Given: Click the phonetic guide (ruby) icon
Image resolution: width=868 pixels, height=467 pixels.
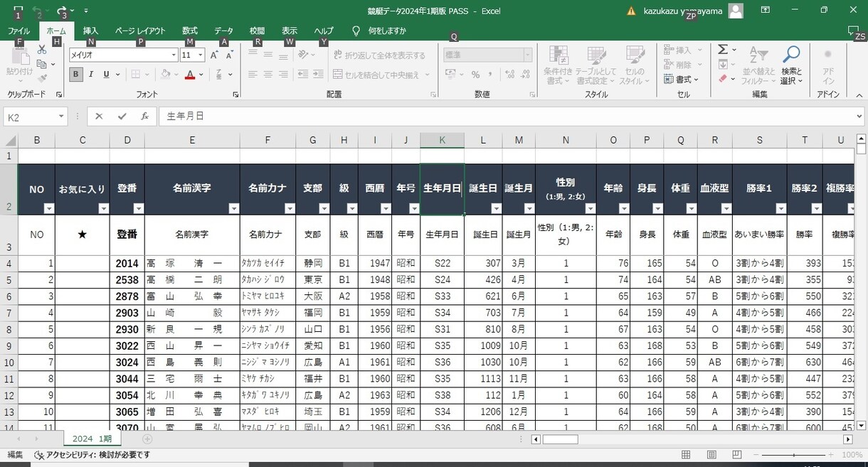Looking at the screenshot, I should tap(219, 75).
